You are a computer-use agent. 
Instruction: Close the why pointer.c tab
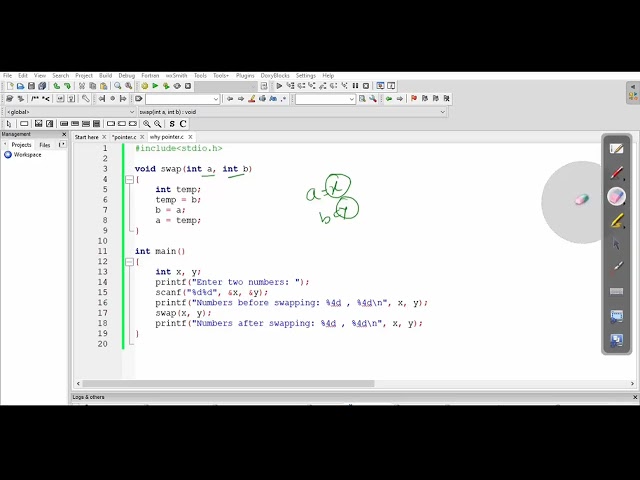190,137
